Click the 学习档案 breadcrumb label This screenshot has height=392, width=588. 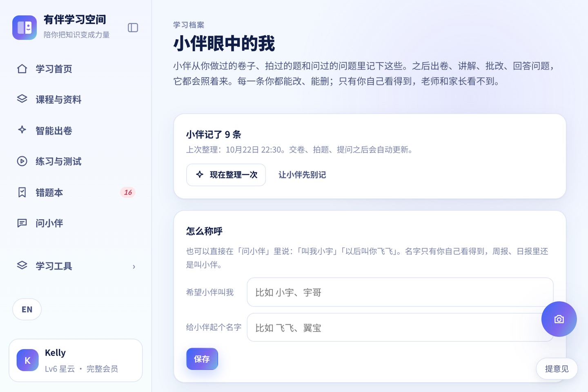pyautogui.click(x=189, y=25)
